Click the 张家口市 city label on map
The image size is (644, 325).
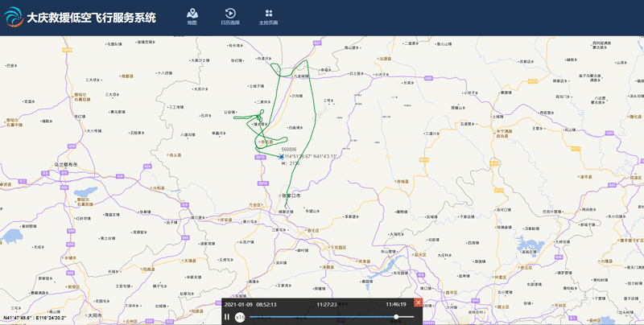tap(291, 195)
